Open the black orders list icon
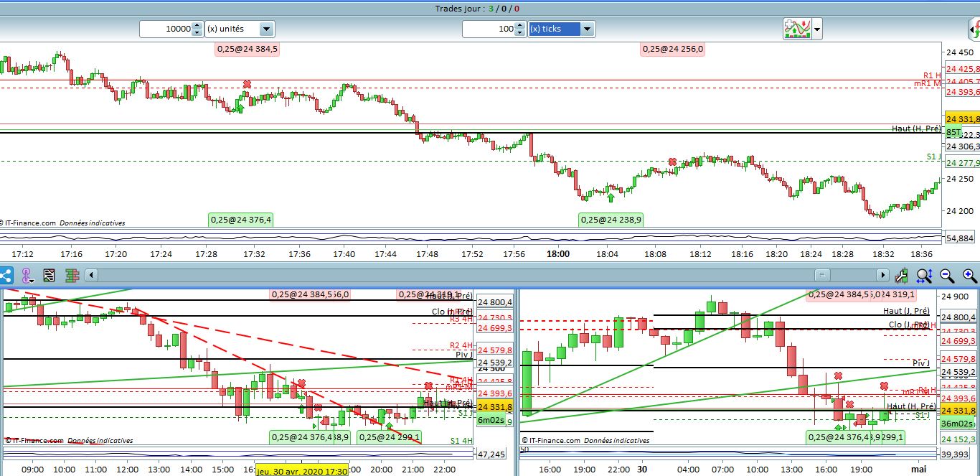The width and height of the screenshot is (980, 476). [49, 275]
